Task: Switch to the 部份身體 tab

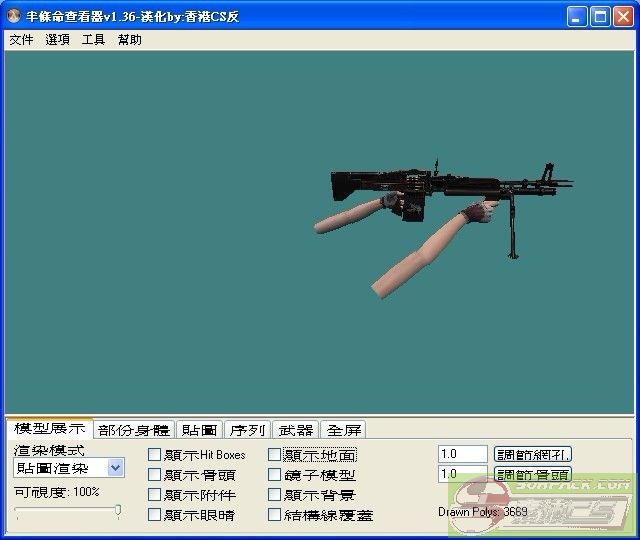Action: [x=134, y=430]
